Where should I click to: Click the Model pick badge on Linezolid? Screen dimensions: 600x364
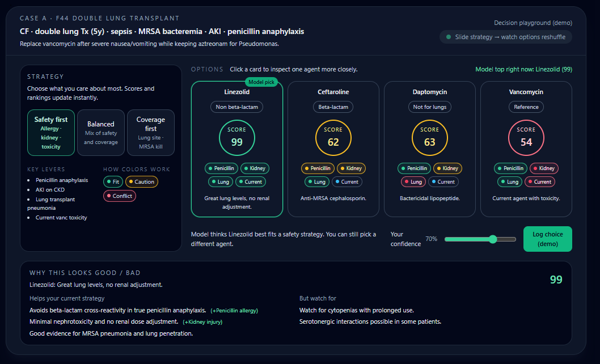click(x=261, y=82)
